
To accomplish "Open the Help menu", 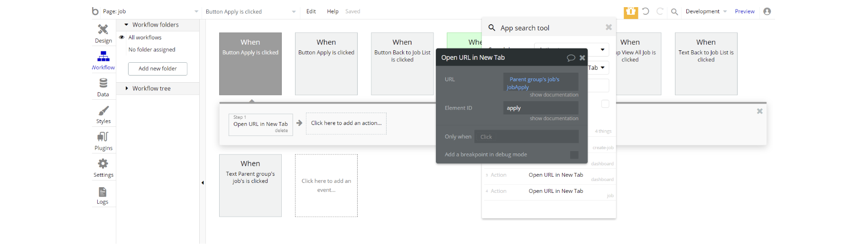I will click(x=332, y=11).
